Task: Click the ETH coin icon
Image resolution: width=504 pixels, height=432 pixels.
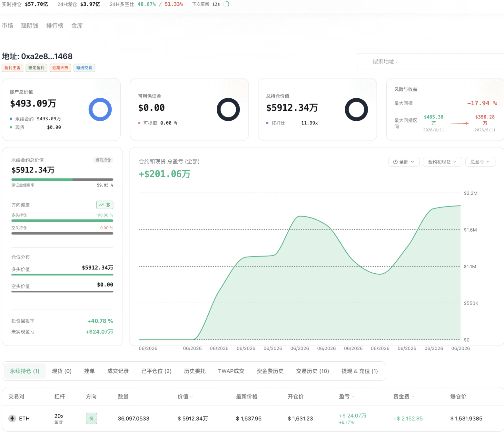Action: (12, 418)
